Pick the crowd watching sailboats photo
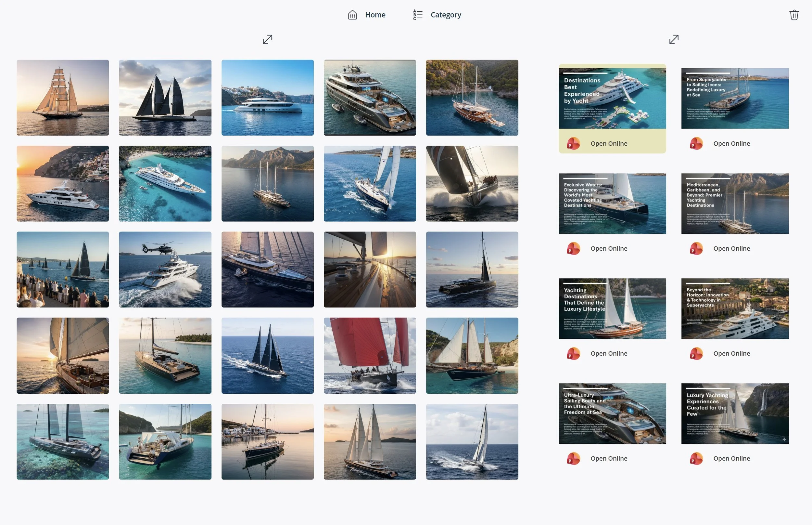Screen dimensions: 812x525 63,269
